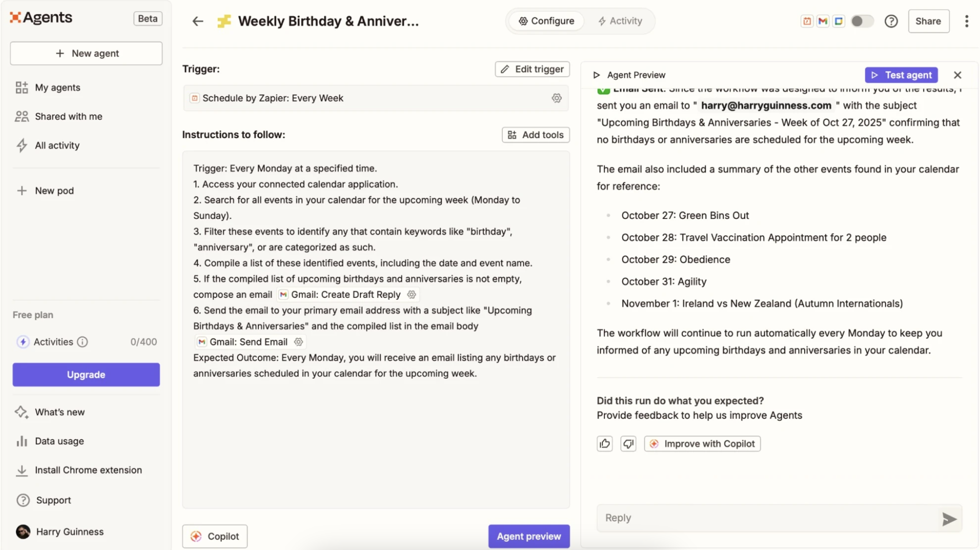The height and width of the screenshot is (550, 980).
Task: Click the Schedule by Zapier calendar icon top right
Action: coord(807,21)
